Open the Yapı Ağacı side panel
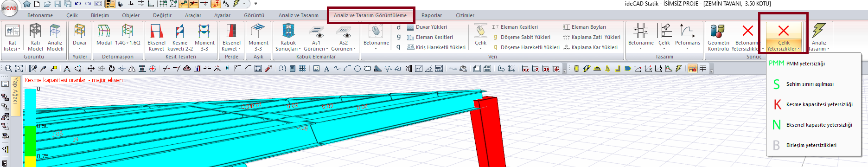Viewport: 868px width, 167px height. pyautogui.click(x=15, y=91)
